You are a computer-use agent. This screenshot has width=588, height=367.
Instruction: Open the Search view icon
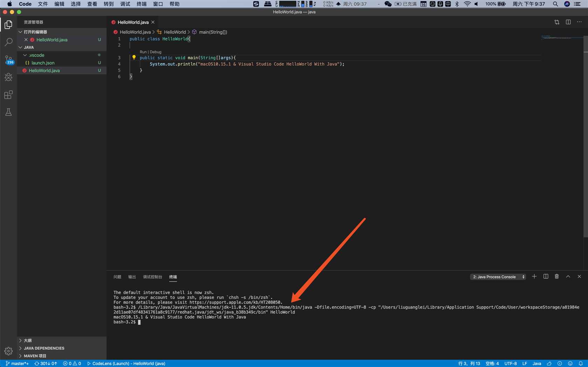[x=8, y=42]
